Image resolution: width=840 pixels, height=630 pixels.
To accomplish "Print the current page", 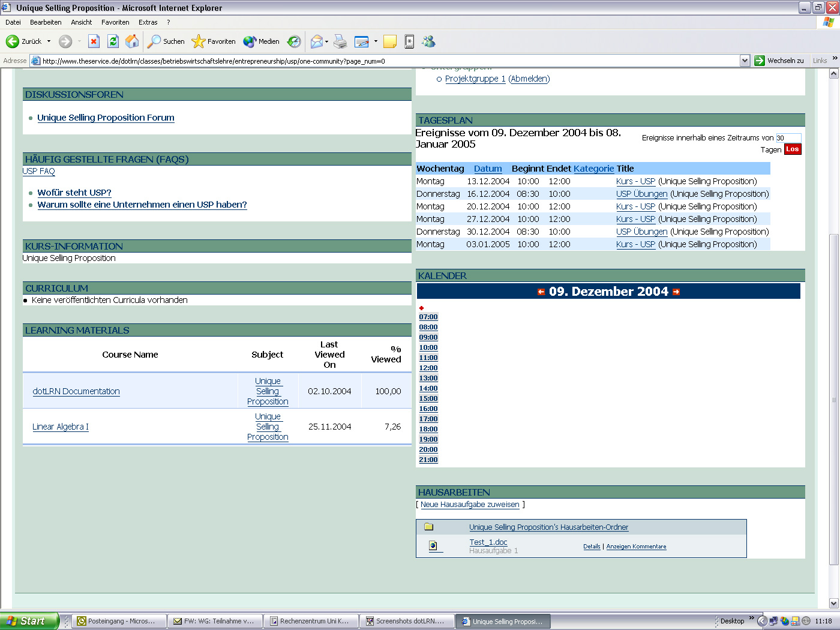I will click(340, 41).
